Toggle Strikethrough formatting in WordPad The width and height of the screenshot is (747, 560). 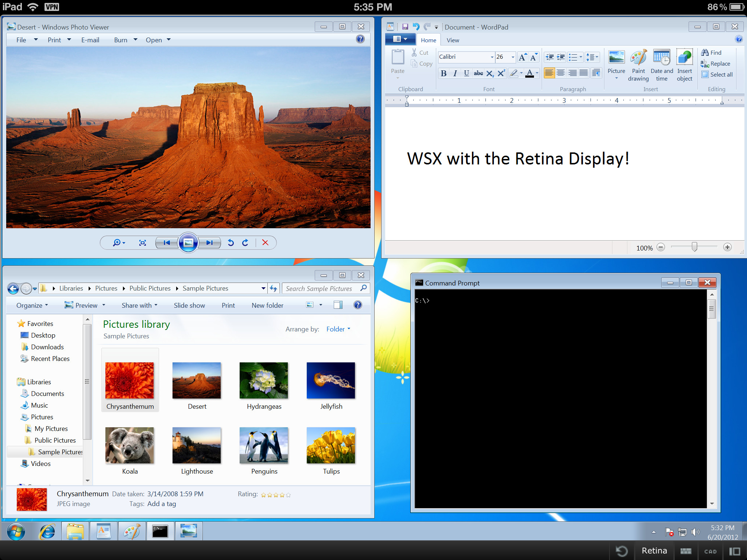click(478, 73)
